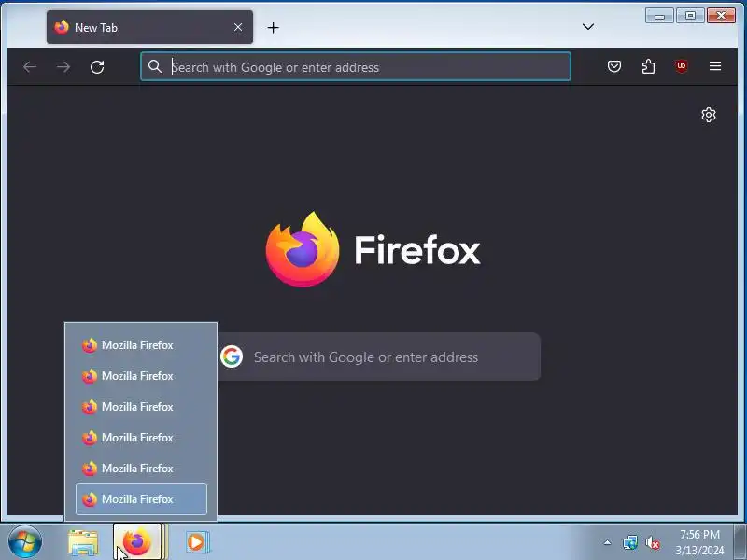Viewport: 747px width, 560px height.
Task: Expand the List all tabs chevron
Action: (x=588, y=27)
